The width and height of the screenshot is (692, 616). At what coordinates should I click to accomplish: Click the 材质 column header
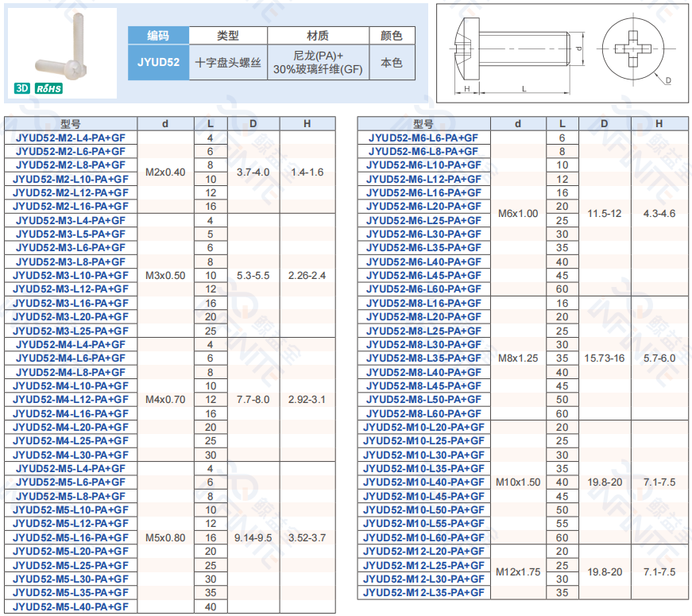click(x=318, y=35)
